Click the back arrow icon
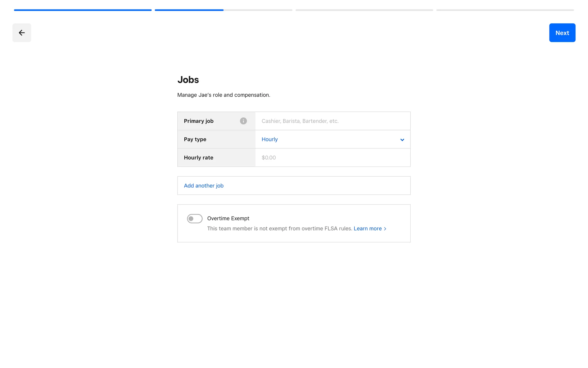Image resolution: width=588 pixels, height=368 pixels. (22, 33)
